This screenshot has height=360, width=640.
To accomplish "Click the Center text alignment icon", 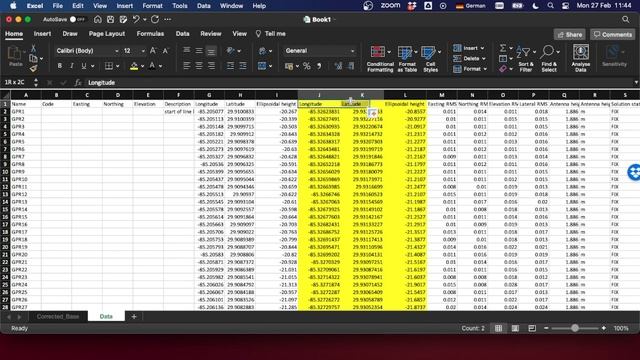I will pyautogui.click(x=199, y=66).
